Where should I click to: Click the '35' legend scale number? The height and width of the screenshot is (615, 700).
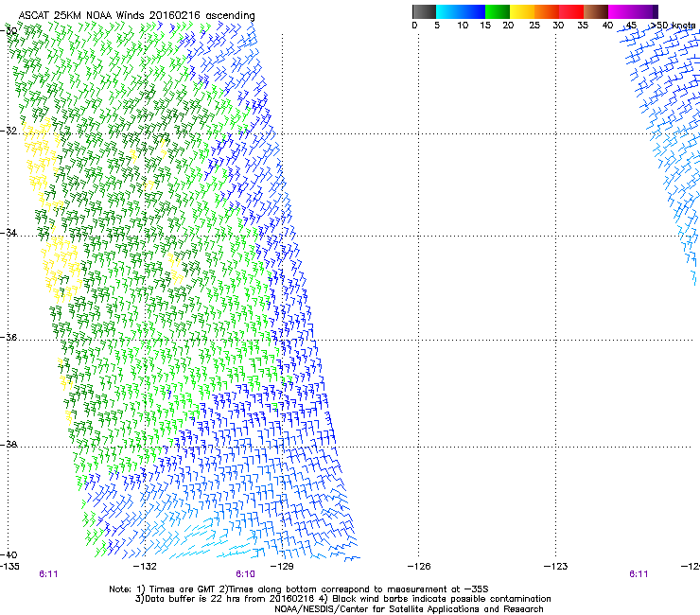click(583, 26)
